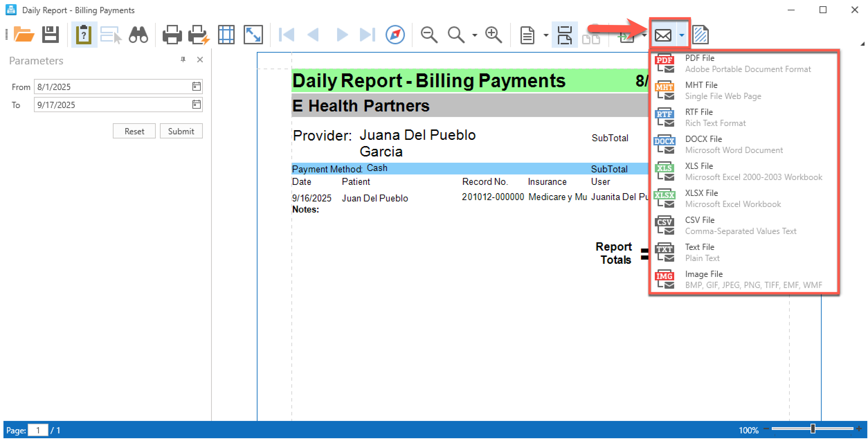The width and height of the screenshot is (868, 441).
Task: Toggle the Parameters panel clipboard button
Action: click(x=84, y=35)
